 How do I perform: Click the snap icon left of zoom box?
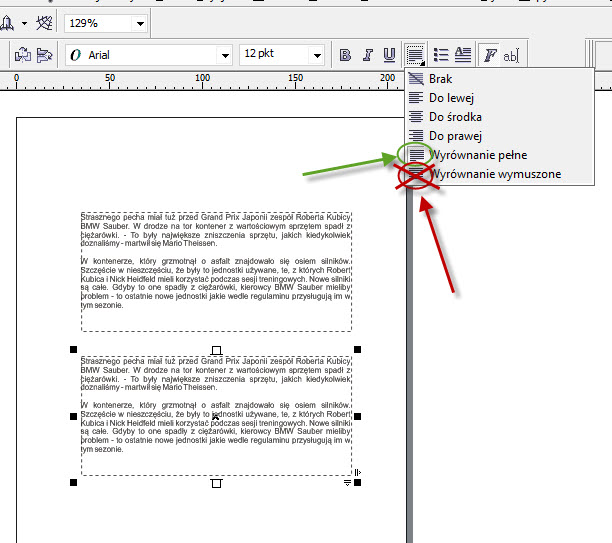44,22
